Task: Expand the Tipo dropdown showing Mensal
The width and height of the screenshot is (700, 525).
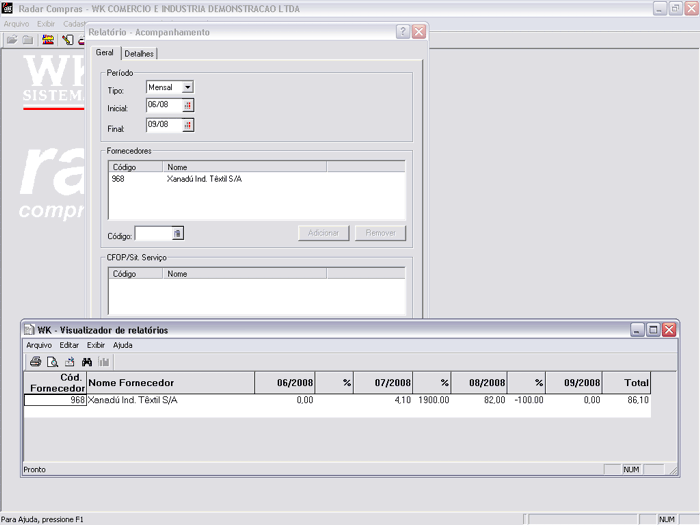Action: point(187,88)
